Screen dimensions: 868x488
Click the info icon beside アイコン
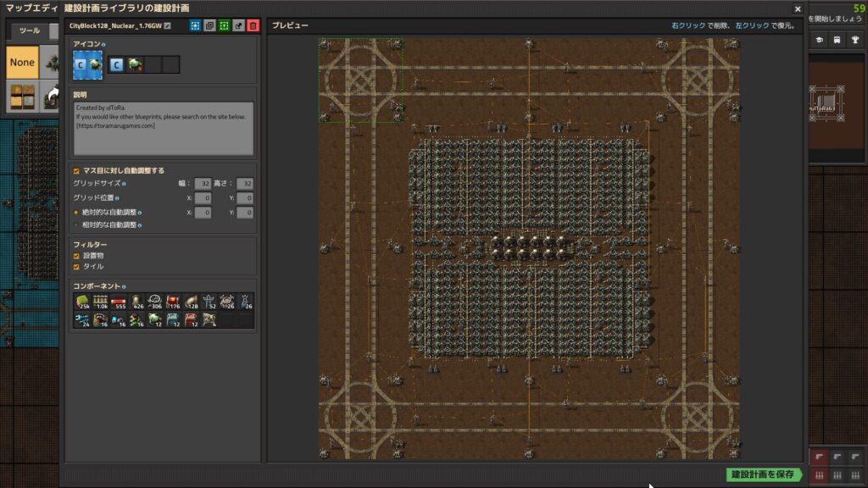click(x=103, y=44)
